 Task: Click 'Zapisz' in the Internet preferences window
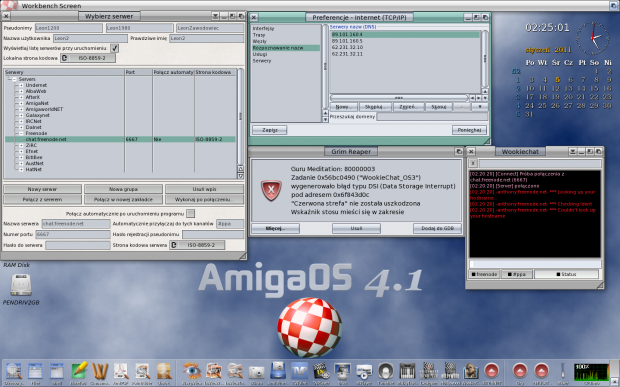point(270,130)
